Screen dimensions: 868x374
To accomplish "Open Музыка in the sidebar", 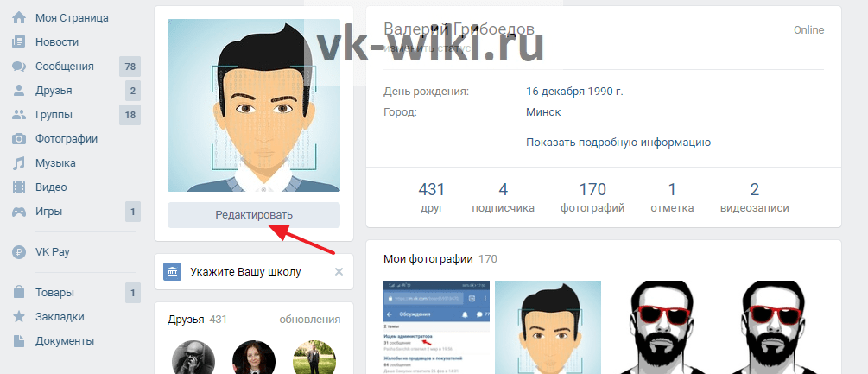I will point(55,163).
